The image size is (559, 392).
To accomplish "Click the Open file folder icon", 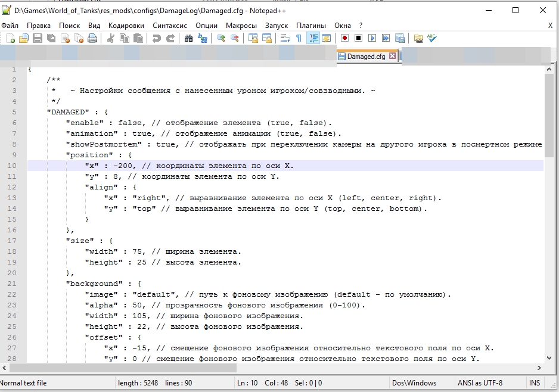I will (23, 38).
